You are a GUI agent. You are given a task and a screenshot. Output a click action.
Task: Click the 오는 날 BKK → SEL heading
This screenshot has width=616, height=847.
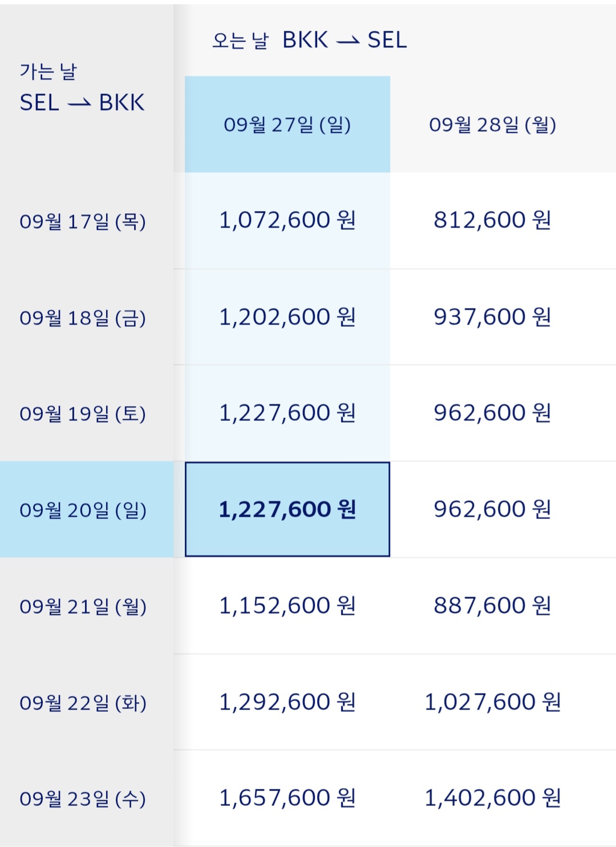pos(309,40)
